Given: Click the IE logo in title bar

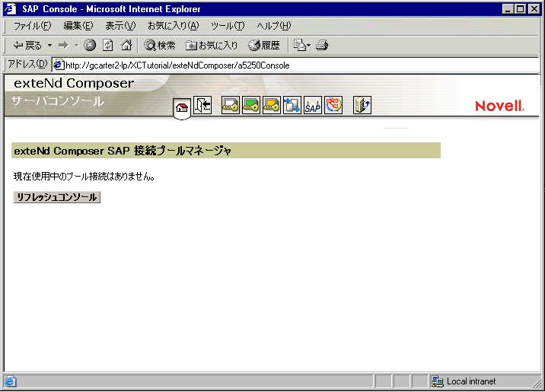Looking at the screenshot, I should coord(11,8).
